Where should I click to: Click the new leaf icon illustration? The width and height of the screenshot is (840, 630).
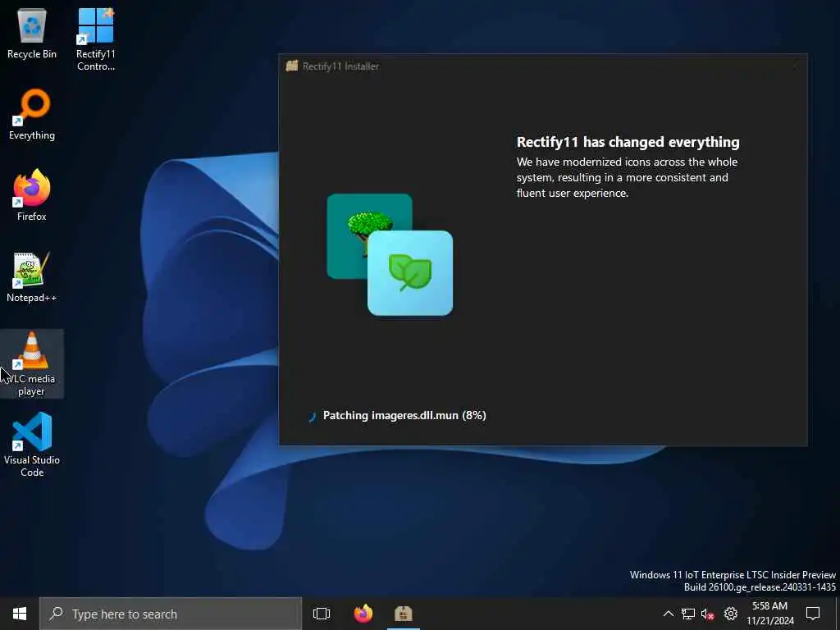tap(410, 273)
